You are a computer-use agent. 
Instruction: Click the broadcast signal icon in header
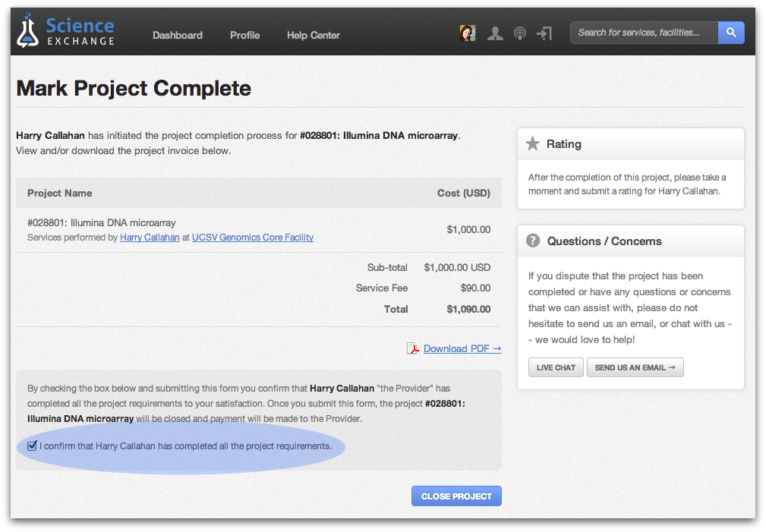[x=519, y=33]
